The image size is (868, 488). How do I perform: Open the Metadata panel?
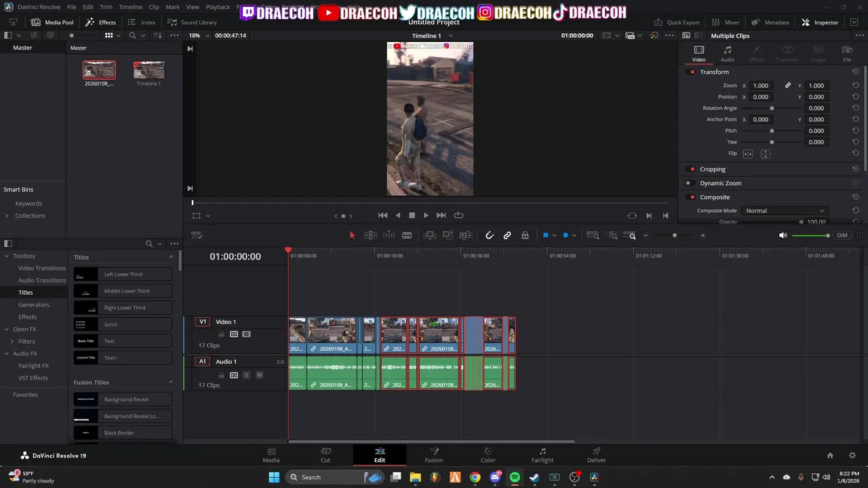(x=770, y=22)
